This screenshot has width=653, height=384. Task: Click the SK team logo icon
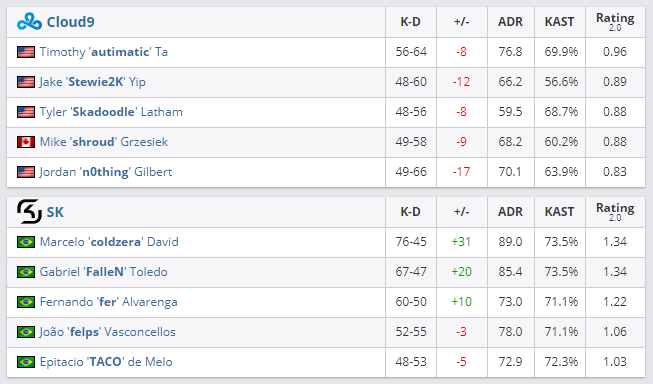(x=29, y=212)
